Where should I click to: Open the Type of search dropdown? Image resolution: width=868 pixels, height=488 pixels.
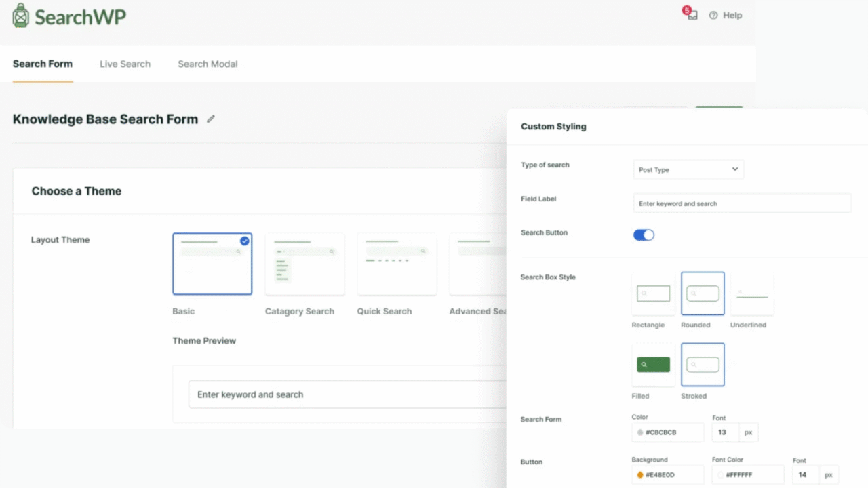(688, 169)
